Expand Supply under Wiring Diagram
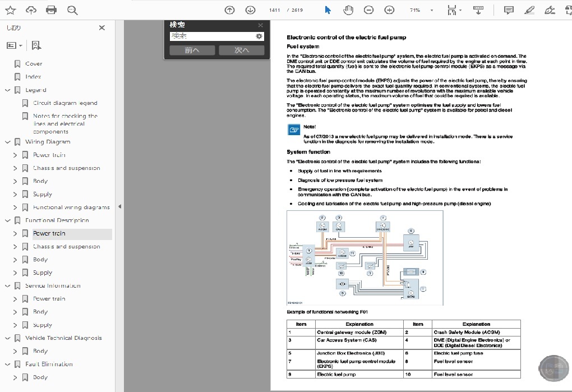572x392 pixels. pos(15,195)
